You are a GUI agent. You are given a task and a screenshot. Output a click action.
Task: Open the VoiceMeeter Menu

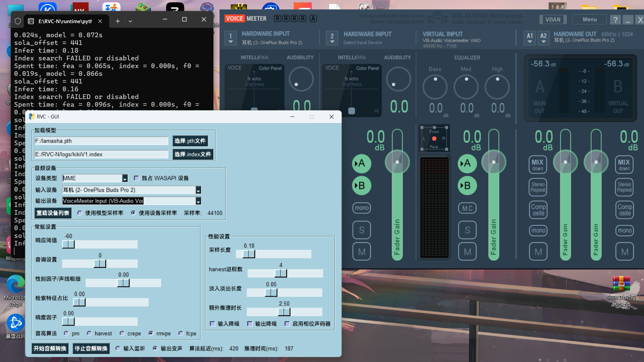[x=590, y=19]
